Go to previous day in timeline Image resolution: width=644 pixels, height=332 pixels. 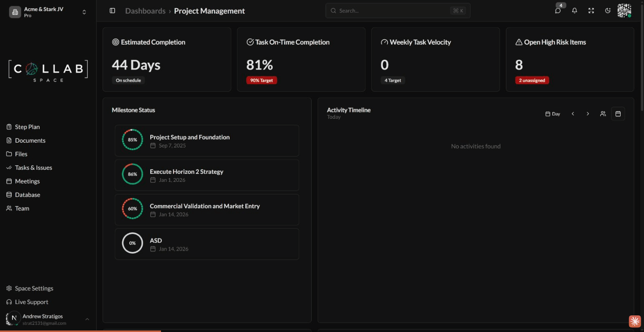573,114
